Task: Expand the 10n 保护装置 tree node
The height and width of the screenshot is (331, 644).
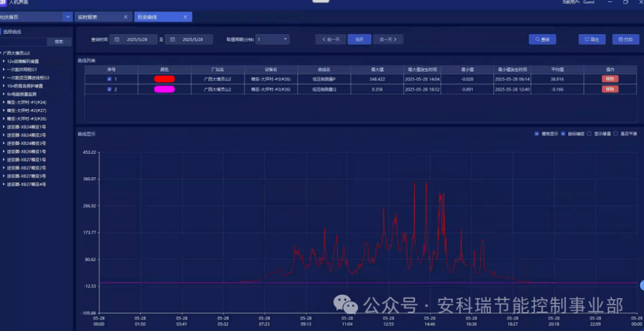Action: (4, 86)
